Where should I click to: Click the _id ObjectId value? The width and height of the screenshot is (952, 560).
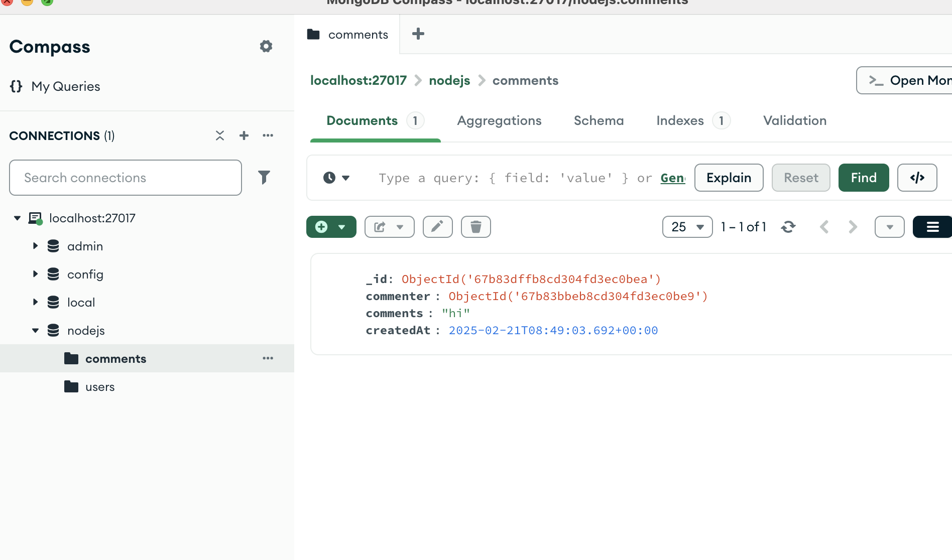[x=531, y=279]
